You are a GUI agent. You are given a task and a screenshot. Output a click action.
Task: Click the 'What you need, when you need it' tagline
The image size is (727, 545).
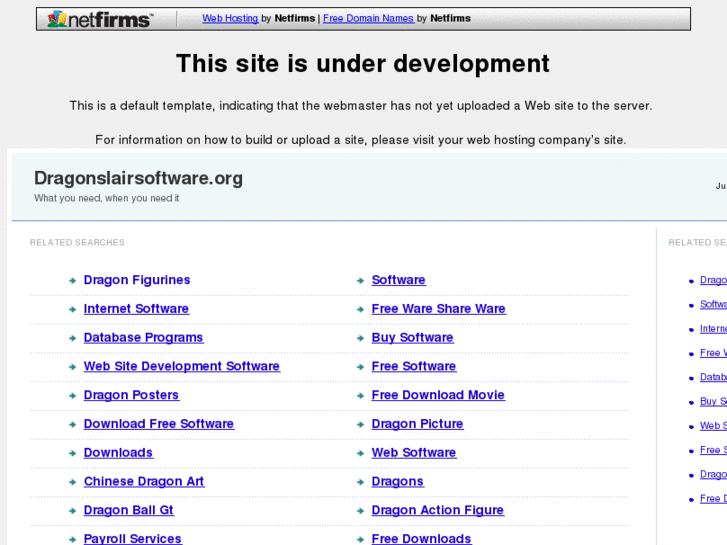107,198
